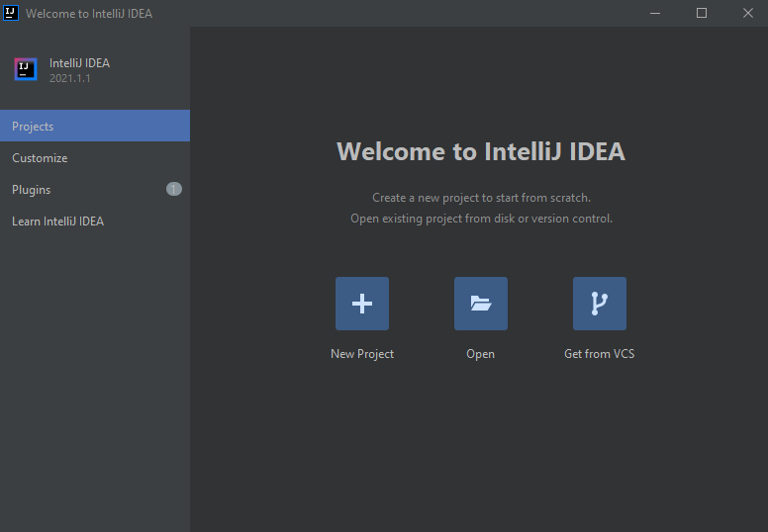Viewport: 768px width, 532px height.
Task: Open the Learn IntelliJ IDEA tab
Action: click(95, 222)
